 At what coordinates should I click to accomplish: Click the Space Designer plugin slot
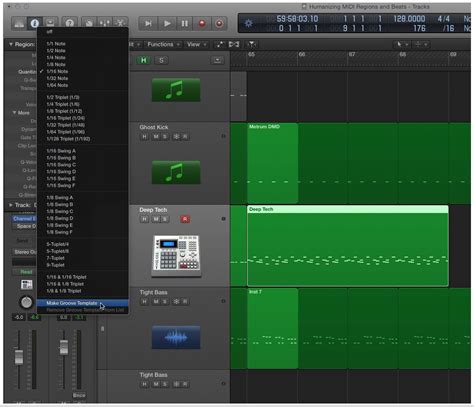(24, 226)
